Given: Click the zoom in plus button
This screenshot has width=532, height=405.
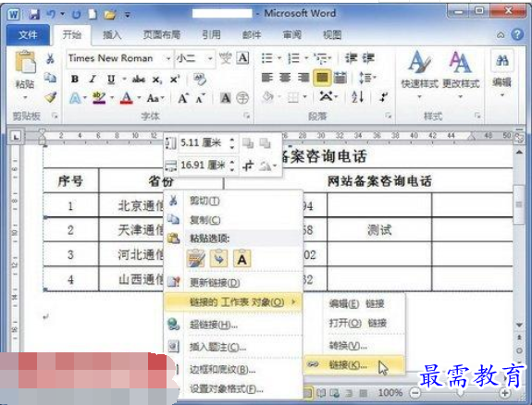Looking at the screenshot, I should coord(505,393).
